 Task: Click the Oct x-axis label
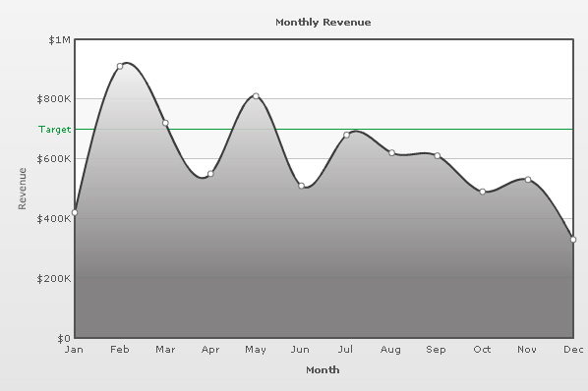482,350
